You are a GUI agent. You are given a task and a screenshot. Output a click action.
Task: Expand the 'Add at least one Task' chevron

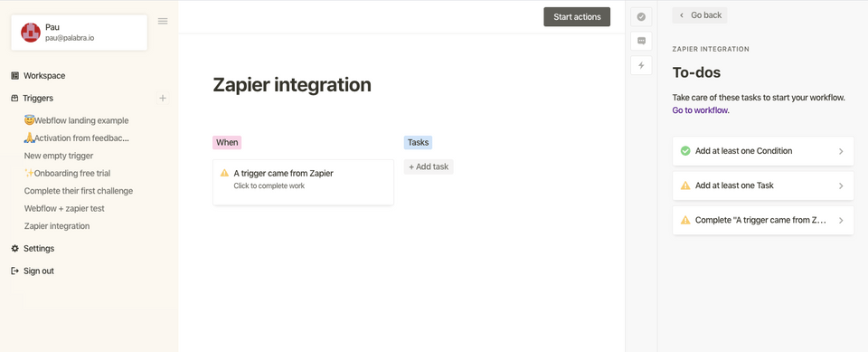pos(841,186)
